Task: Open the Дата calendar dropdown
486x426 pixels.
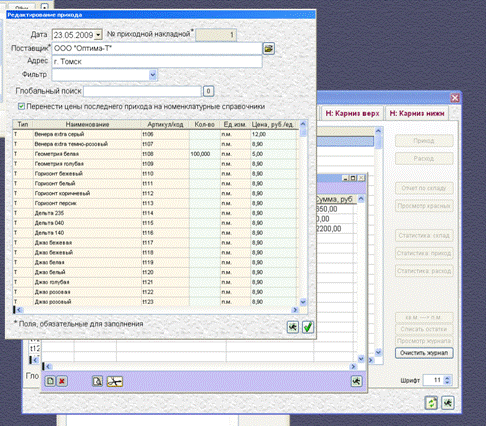Action: coord(98,35)
